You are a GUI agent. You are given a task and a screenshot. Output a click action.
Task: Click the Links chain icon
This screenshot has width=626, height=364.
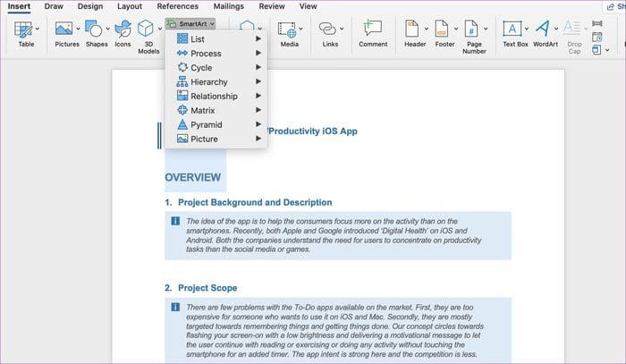tap(327, 29)
